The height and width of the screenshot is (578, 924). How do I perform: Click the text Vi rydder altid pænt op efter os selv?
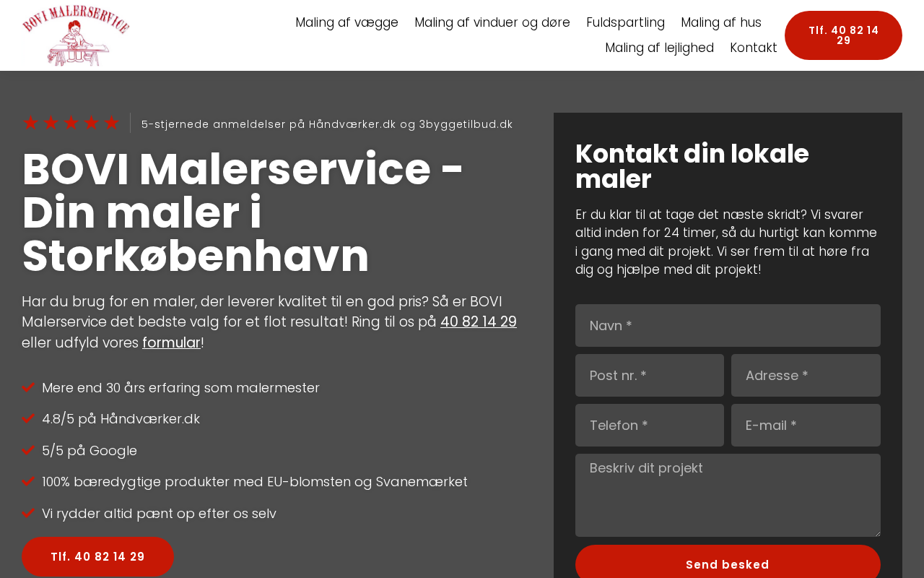tap(159, 514)
